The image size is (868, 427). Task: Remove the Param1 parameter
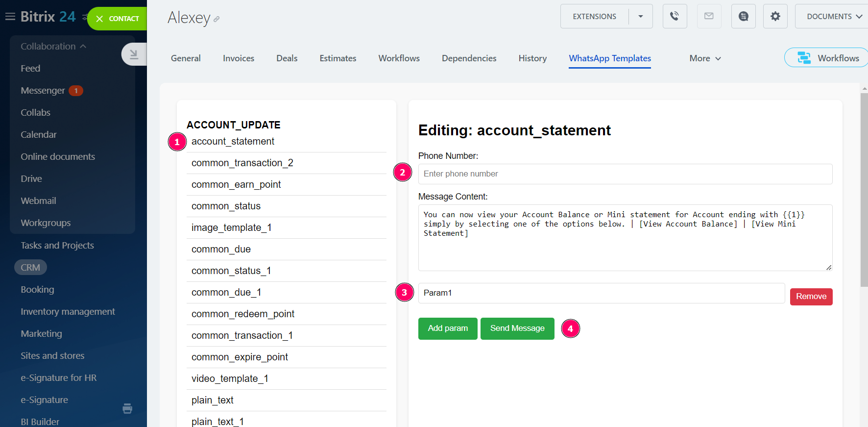(811, 297)
